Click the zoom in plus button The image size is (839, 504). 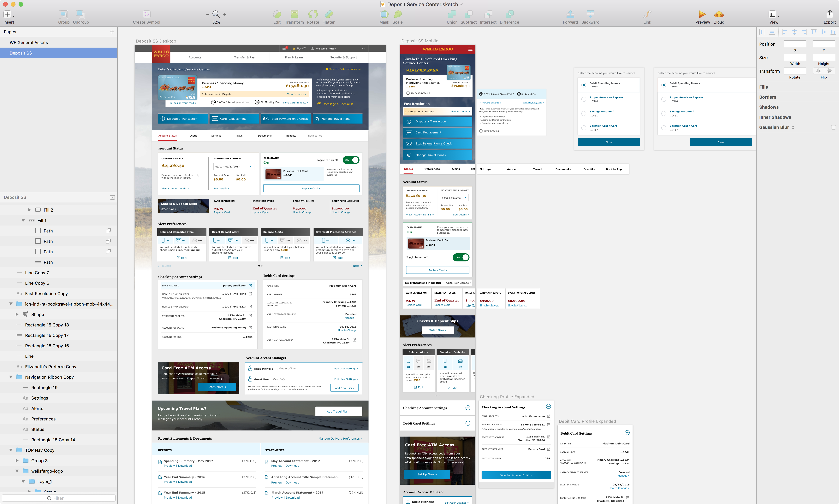pyautogui.click(x=225, y=14)
